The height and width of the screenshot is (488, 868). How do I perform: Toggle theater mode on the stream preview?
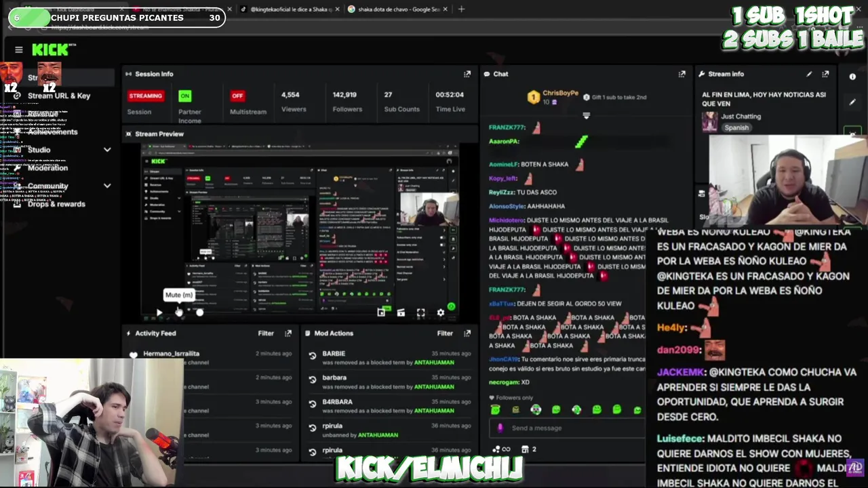[x=401, y=312]
